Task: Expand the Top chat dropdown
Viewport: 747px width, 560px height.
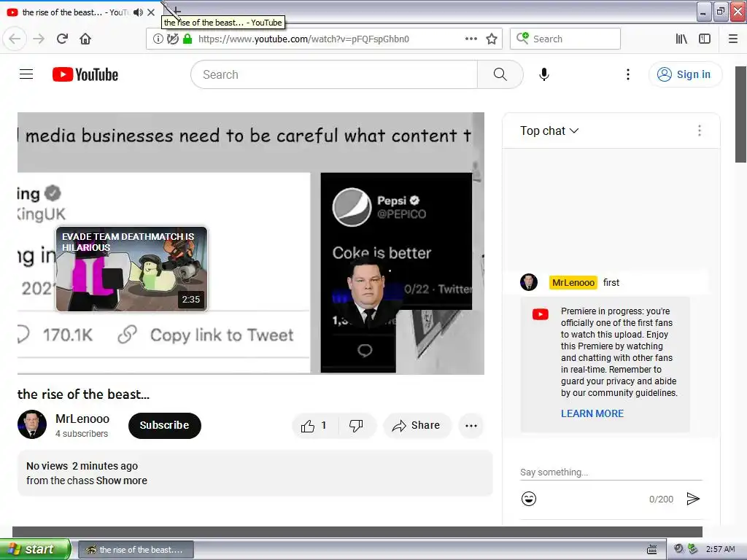Action: tap(549, 131)
